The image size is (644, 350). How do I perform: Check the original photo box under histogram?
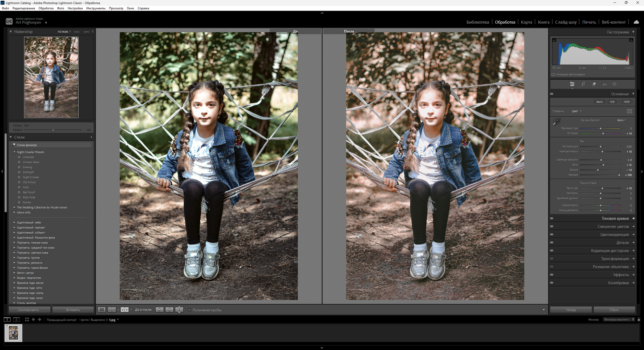553,74
